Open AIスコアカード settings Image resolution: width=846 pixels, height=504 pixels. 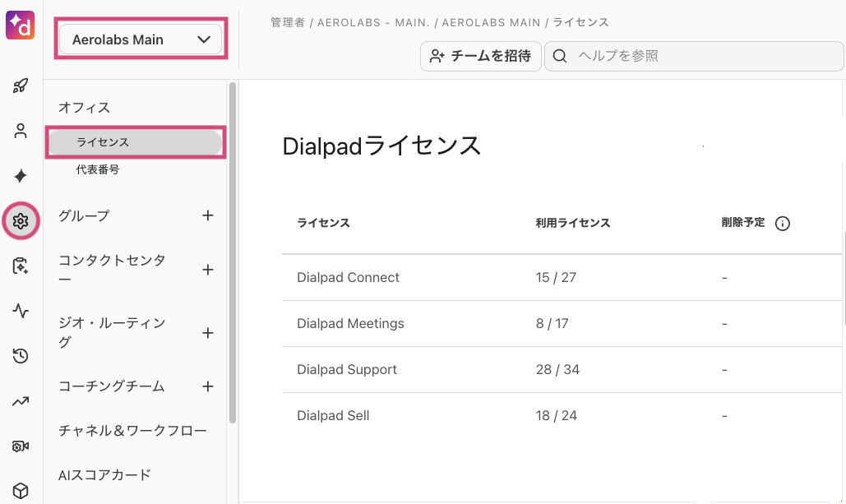(x=104, y=474)
